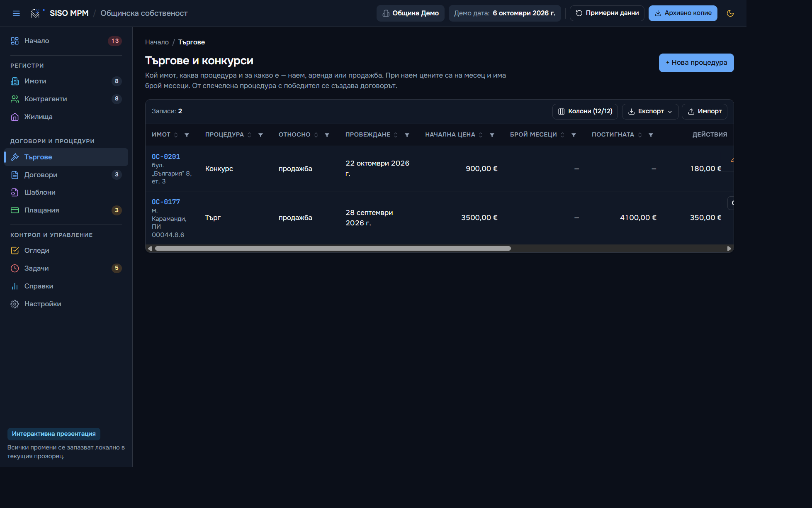Filter the ИМОТ column
The height and width of the screenshot is (508, 812).
pyautogui.click(x=187, y=135)
